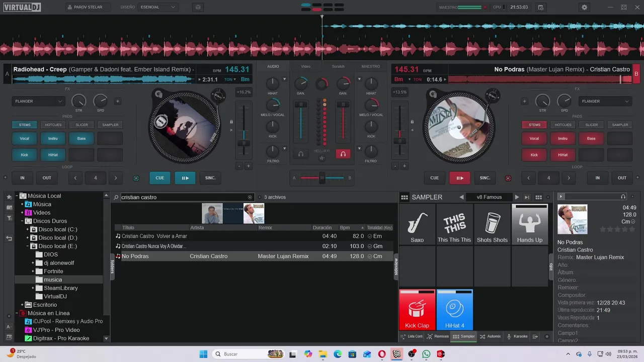The height and width of the screenshot is (362, 644).
Task: Click the prelisten headphone icon in info panel
Action: [623, 197]
